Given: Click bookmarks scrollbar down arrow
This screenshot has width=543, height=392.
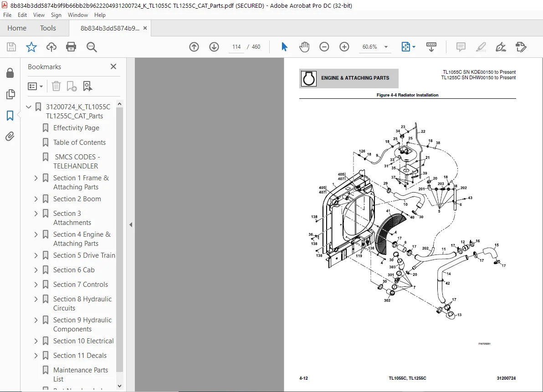Looking at the screenshot, I should click(119, 386).
